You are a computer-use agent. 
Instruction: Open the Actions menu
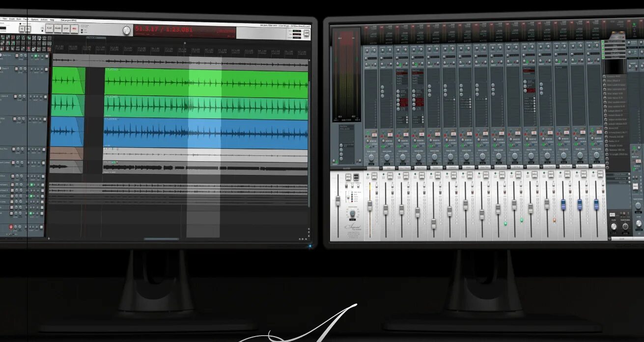pos(44,19)
